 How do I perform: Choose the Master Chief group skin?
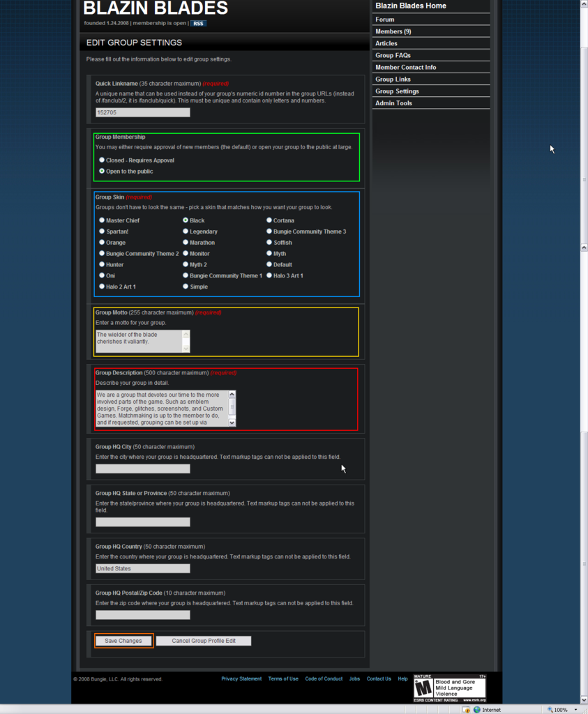(x=102, y=220)
